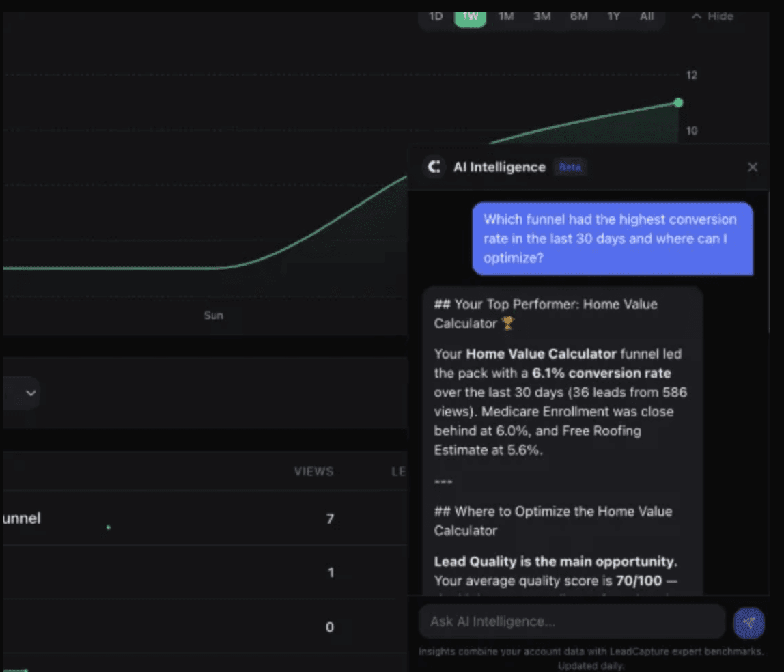The height and width of the screenshot is (672, 784).
Task: Click the Ask AI Intelligence input field
Action: (x=571, y=621)
